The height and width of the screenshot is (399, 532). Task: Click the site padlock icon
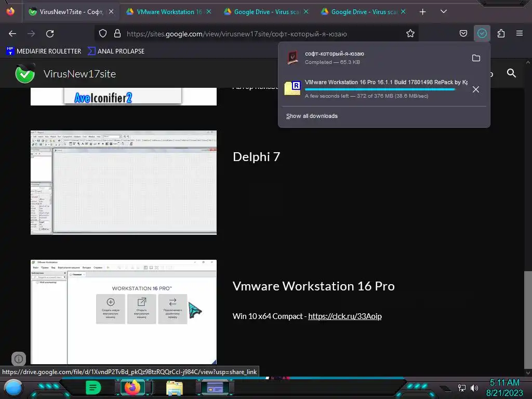[x=117, y=34]
